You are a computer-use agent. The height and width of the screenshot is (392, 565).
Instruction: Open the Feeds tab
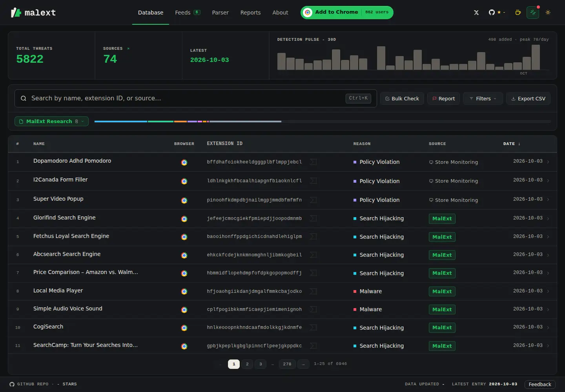click(x=188, y=13)
